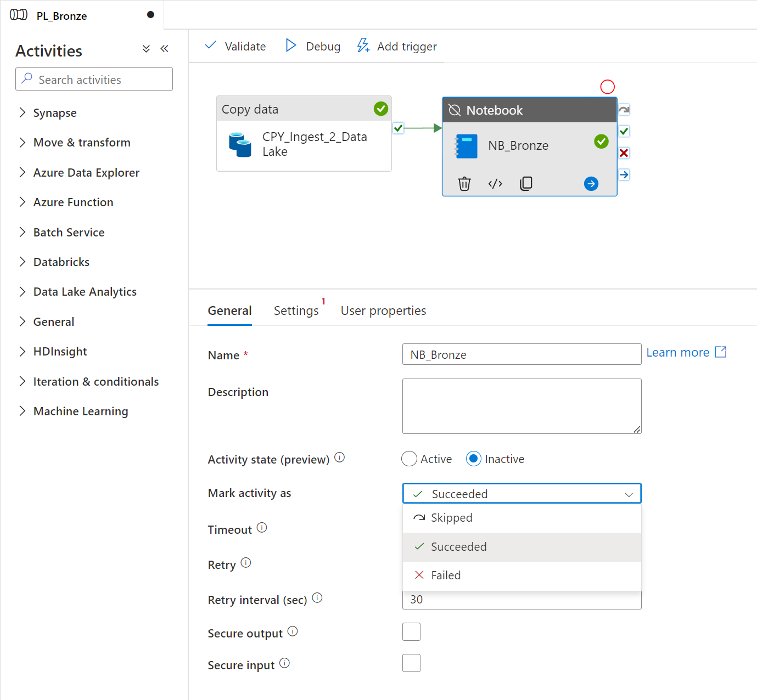Click the Debug button
Viewport: 757px width, 700px height.
313,46
